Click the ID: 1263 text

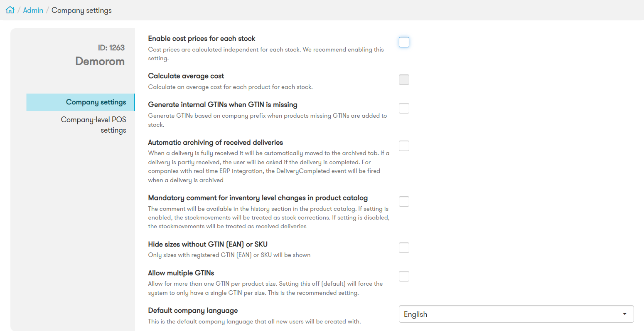(x=111, y=48)
